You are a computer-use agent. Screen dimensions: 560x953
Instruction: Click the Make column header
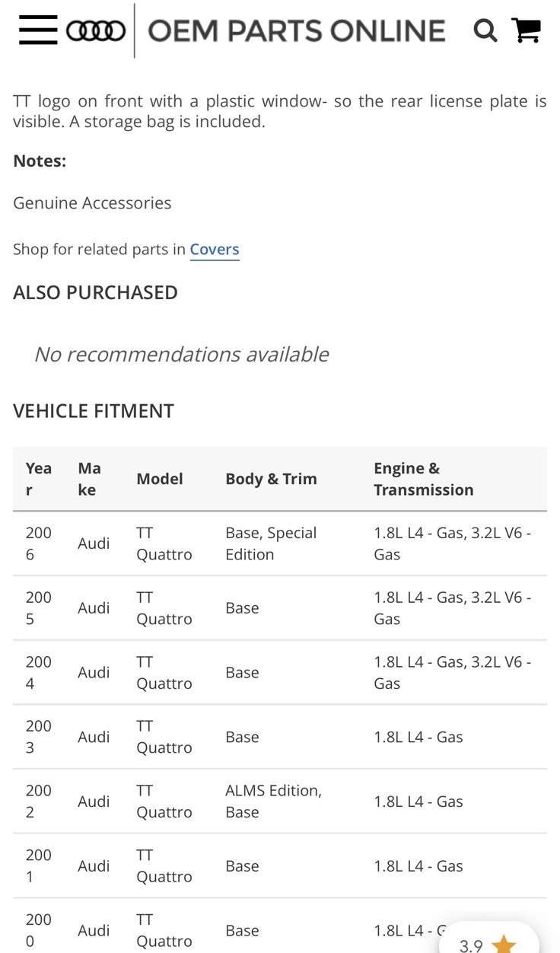(89, 479)
